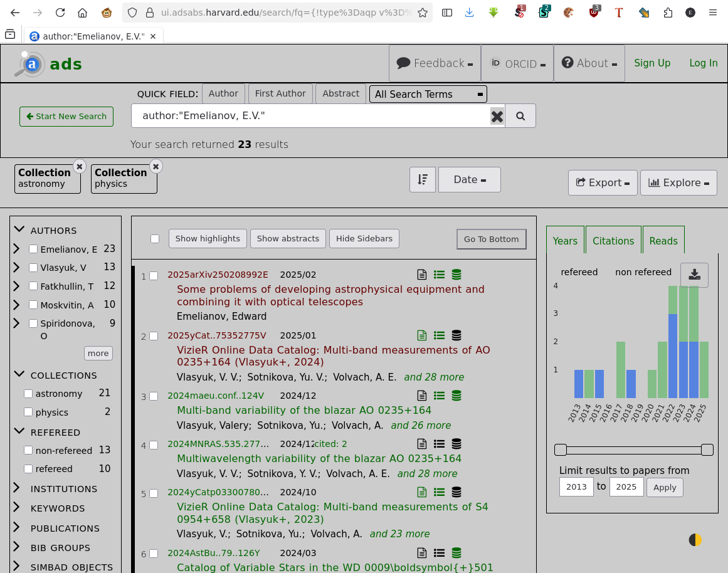Open the Date sort dropdown
Image resolution: width=728 pixels, height=573 pixels.
click(469, 180)
